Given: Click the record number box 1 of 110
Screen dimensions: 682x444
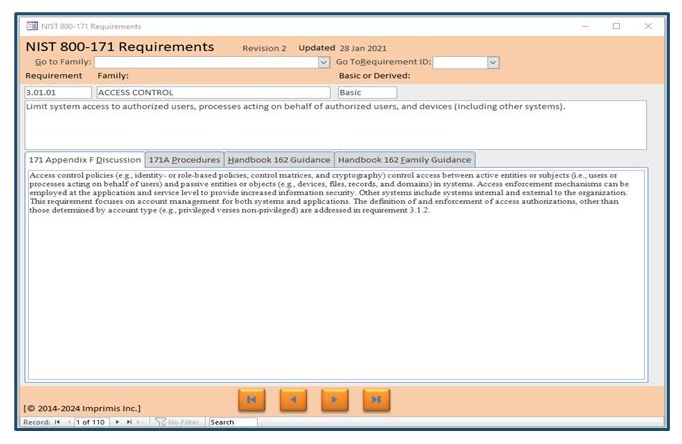Looking at the screenshot, I should 92,422.
